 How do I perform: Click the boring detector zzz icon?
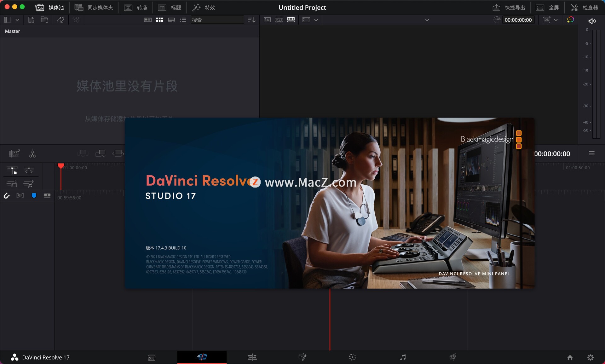coord(14,153)
